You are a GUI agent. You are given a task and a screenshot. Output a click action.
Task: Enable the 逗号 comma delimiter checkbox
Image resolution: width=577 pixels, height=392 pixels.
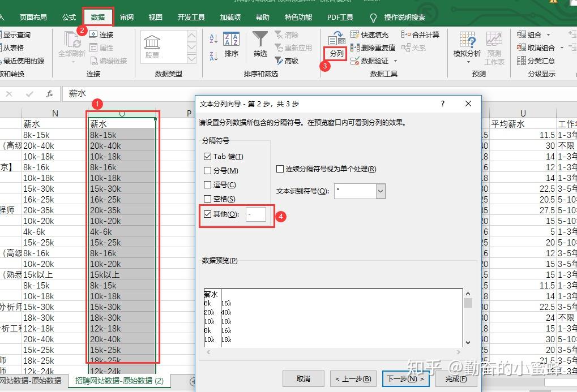click(x=207, y=185)
